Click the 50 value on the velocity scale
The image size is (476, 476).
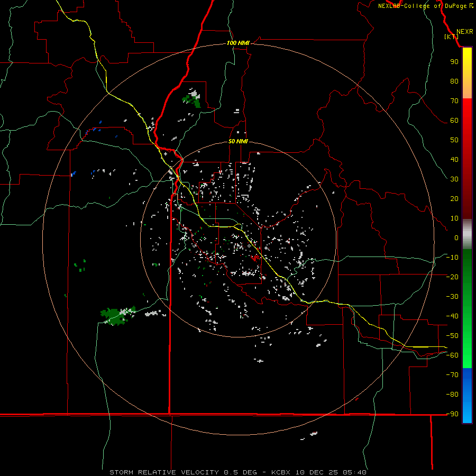[454, 140]
